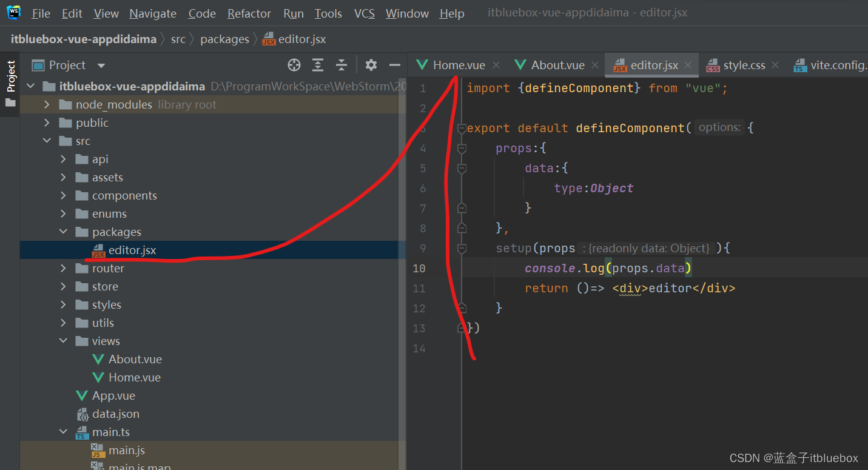This screenshot has width=868, height=470.
Task: Collapse the src folder
Action: [47, 141]
